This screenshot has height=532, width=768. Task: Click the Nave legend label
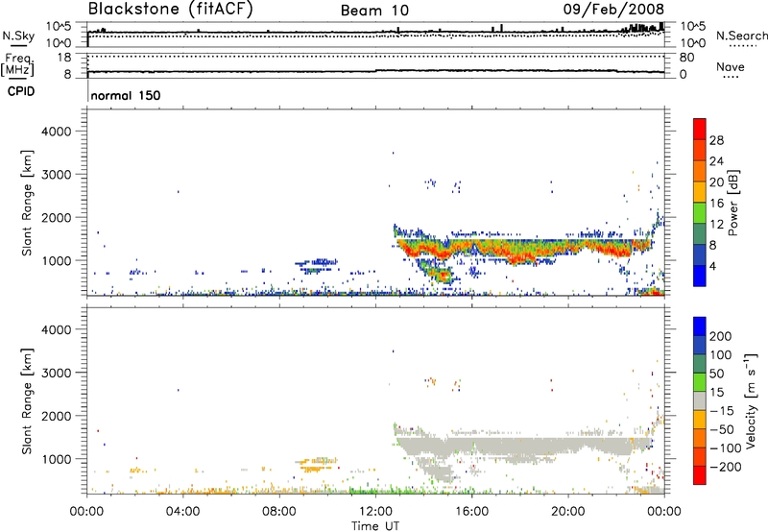click(731, 66)
